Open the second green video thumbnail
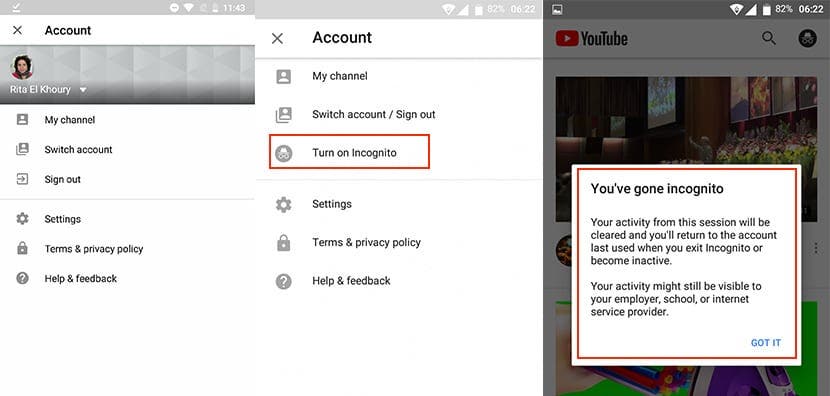This screenshot has height=396, width=830. tap(686, 380)
